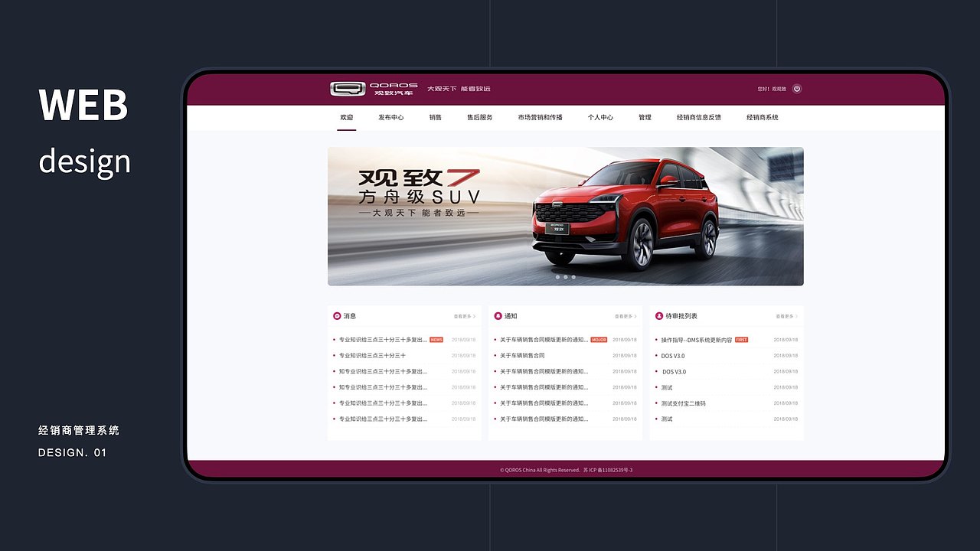This screenshot has height=551, width=980.
Task: Click the 消息 panel chat icon
Action: [337, 316]
